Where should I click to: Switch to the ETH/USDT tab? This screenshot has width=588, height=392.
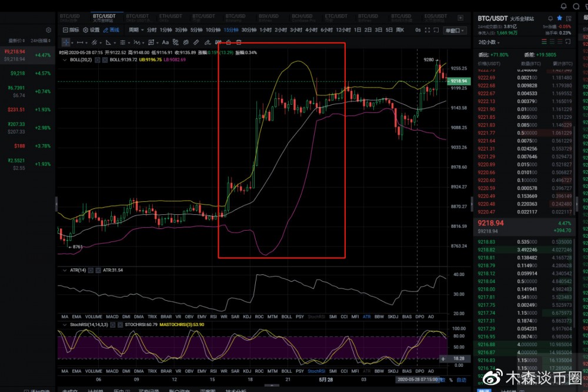pos(171,18)
